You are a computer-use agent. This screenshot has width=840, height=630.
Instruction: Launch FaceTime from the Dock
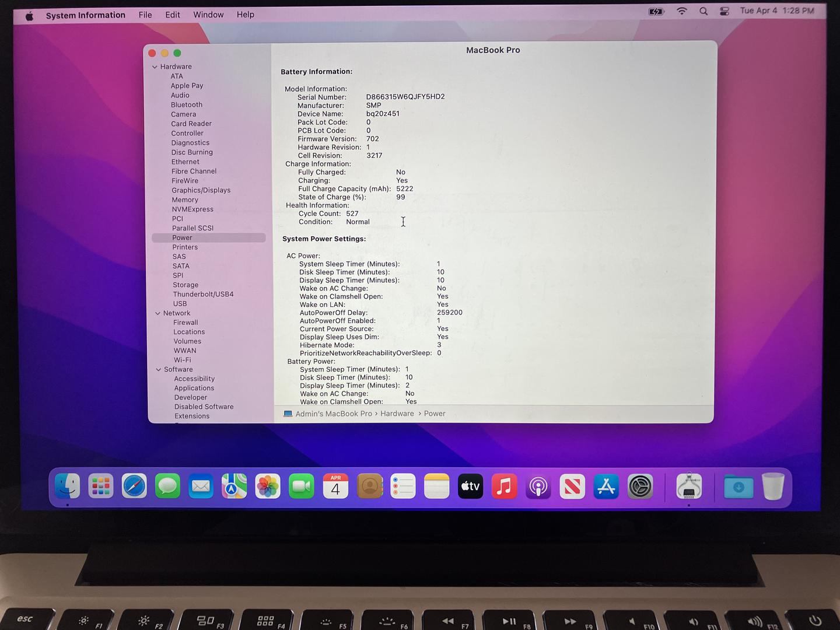click(302, 486)
